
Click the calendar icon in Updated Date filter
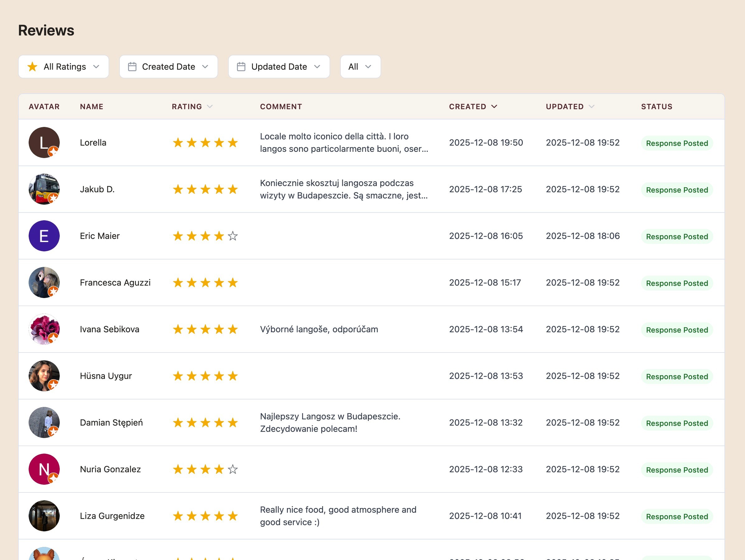(241, 67)
